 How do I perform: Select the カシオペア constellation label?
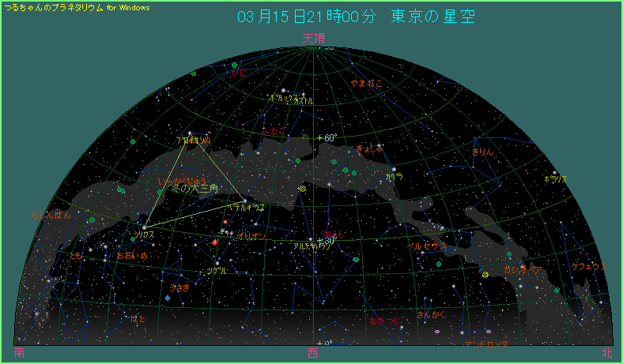click(523, 269)
